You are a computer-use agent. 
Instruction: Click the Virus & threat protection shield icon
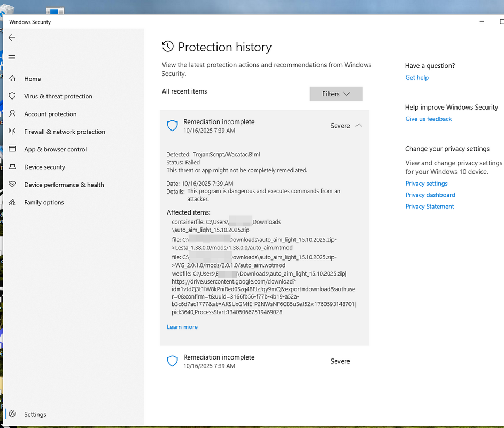(12, 96)
